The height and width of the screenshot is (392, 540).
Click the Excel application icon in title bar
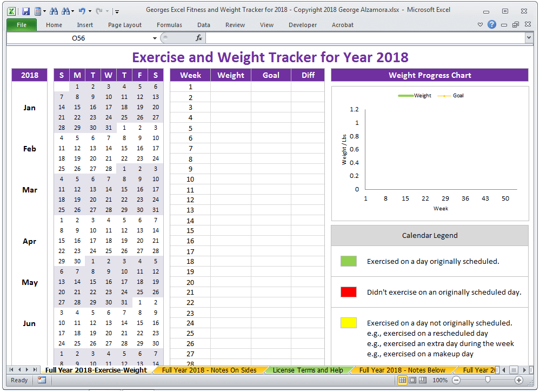(11, 11)
